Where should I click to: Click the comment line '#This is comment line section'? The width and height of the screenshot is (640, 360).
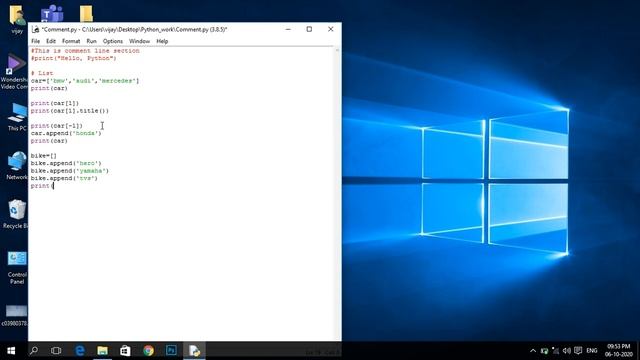click(85, 51)
